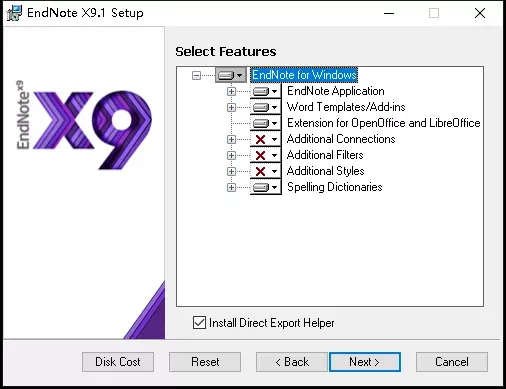Open install option dropdown for Spelling Dictionaries
The height and width of the screenshot is (389, 506).
point(266,187)
